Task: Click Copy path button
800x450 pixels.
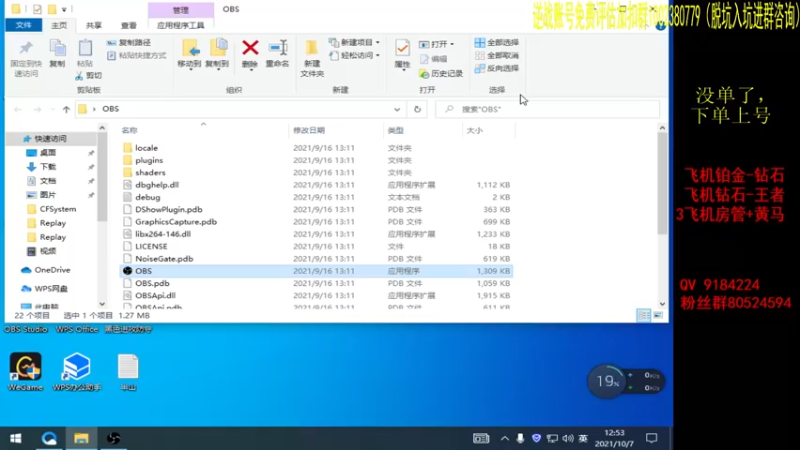Action: 129,43
